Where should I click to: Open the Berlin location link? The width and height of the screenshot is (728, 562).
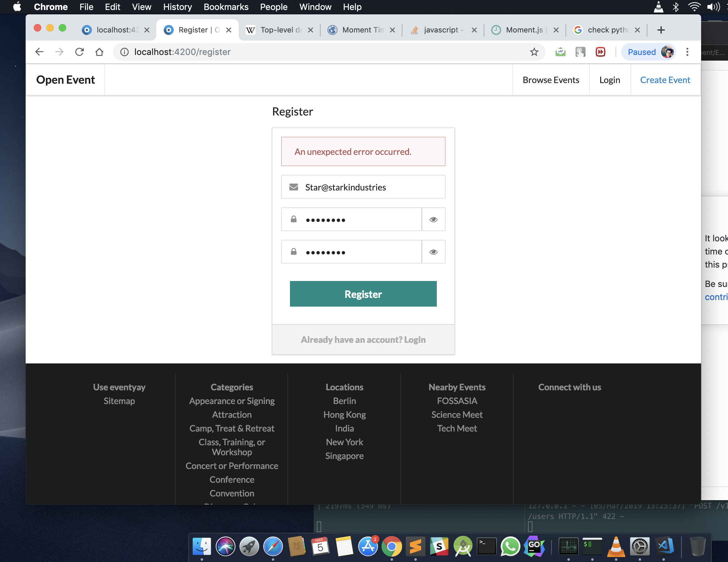tap(344, 401)
